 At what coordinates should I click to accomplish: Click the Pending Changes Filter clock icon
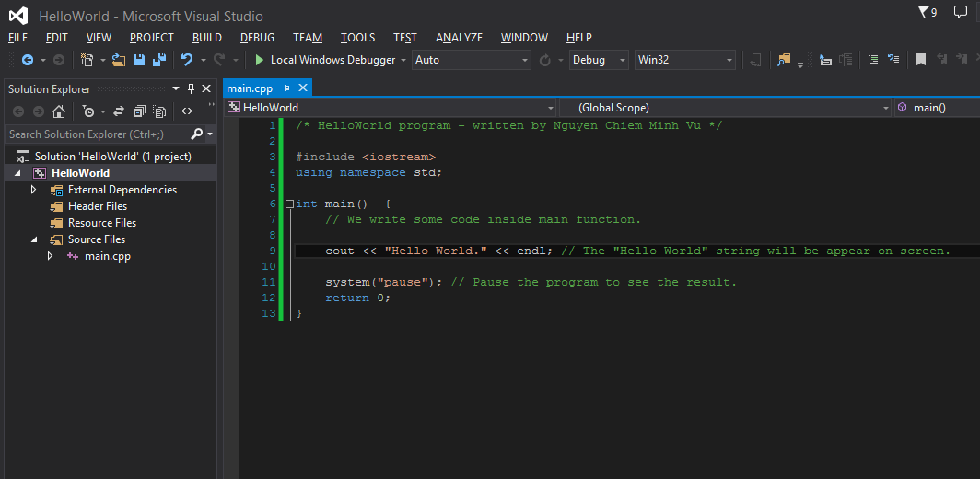click(88, 111)
